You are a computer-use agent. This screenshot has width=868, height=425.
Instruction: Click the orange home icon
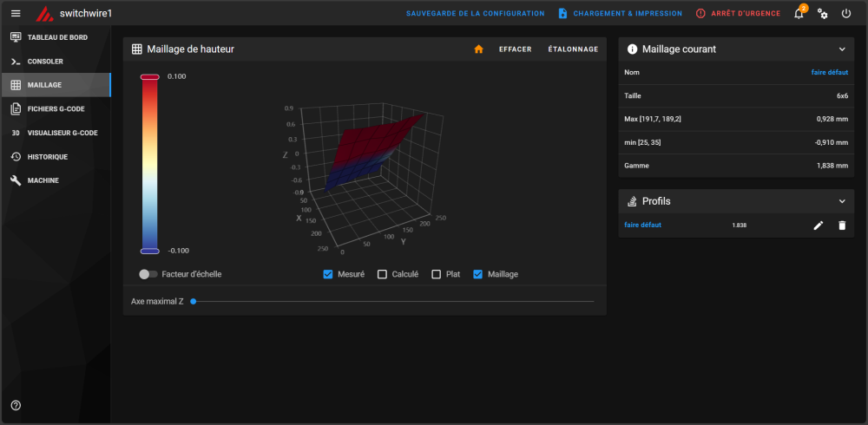click(x=478, y=49)
